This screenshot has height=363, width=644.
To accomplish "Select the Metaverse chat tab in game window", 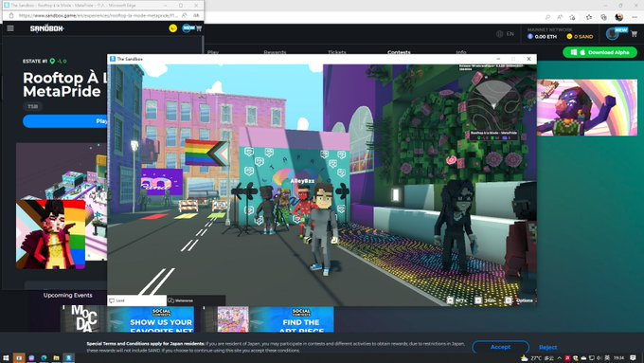I will tap(196, 300).
